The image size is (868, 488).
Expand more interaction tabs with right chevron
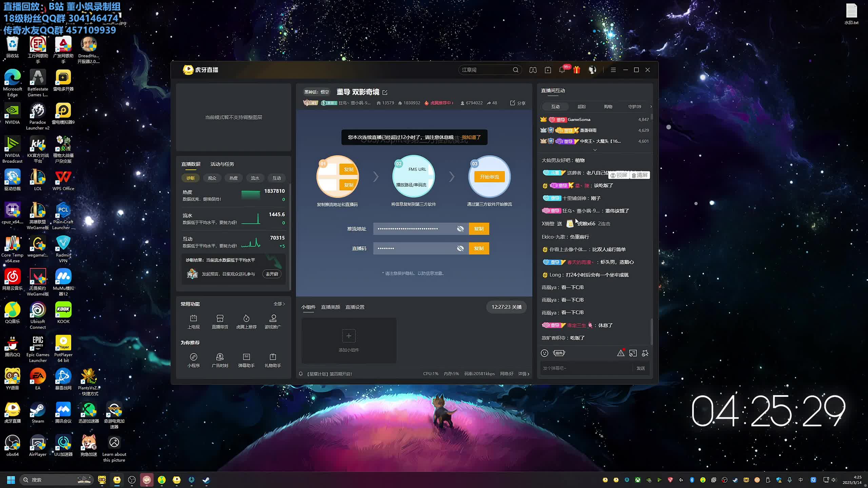(x=651, y=106)
